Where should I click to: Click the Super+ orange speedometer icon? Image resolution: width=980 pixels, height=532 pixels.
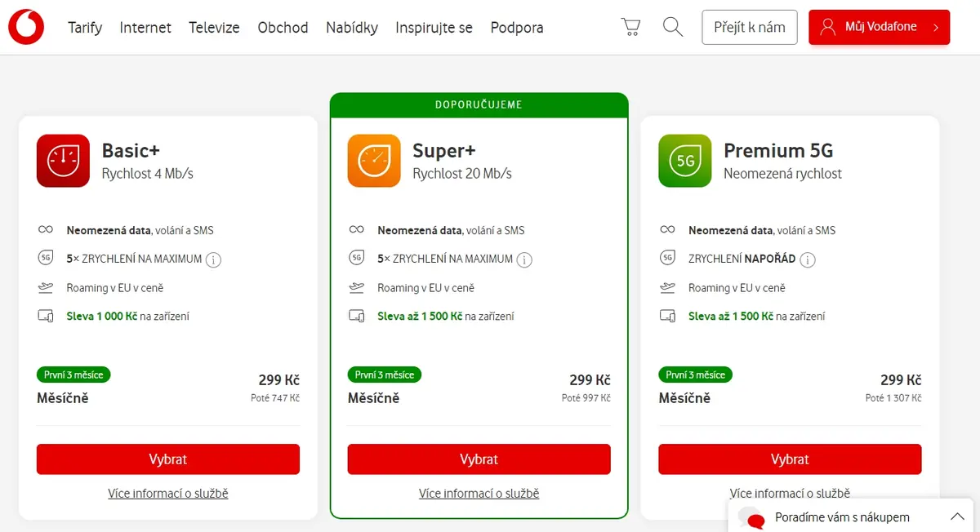pos(374,161)
